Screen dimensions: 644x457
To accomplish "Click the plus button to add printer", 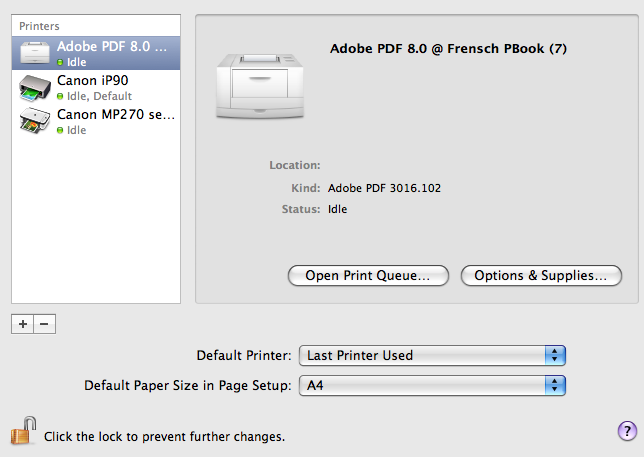I will 22,323.
